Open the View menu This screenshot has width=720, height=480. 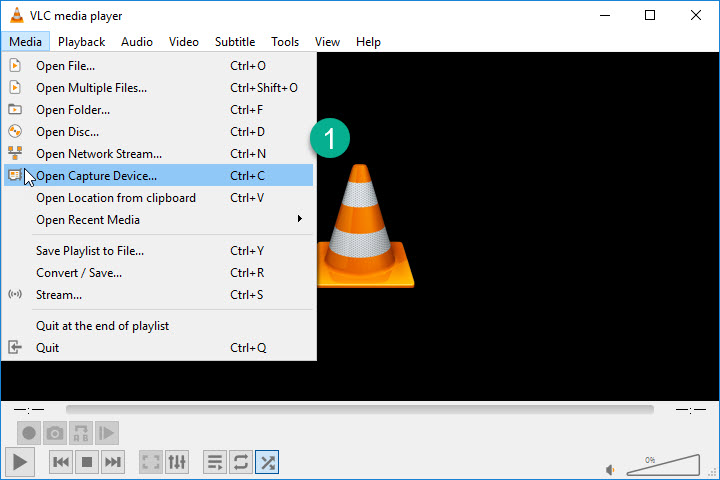[x=327, y=42]
